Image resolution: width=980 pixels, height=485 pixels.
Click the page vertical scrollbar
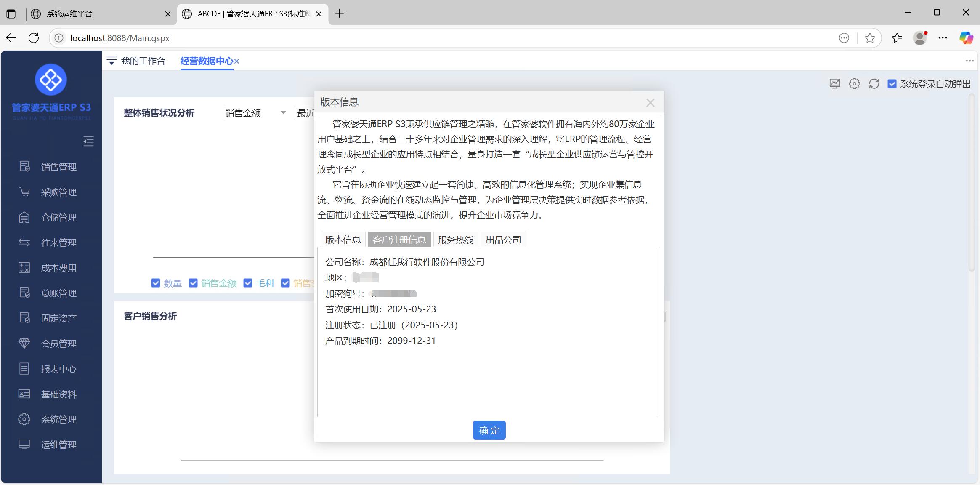coord(972,183)
